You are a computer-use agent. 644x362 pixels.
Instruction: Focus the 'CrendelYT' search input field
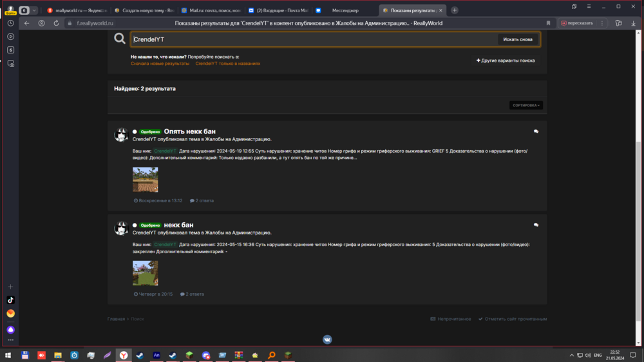(314, 39)
